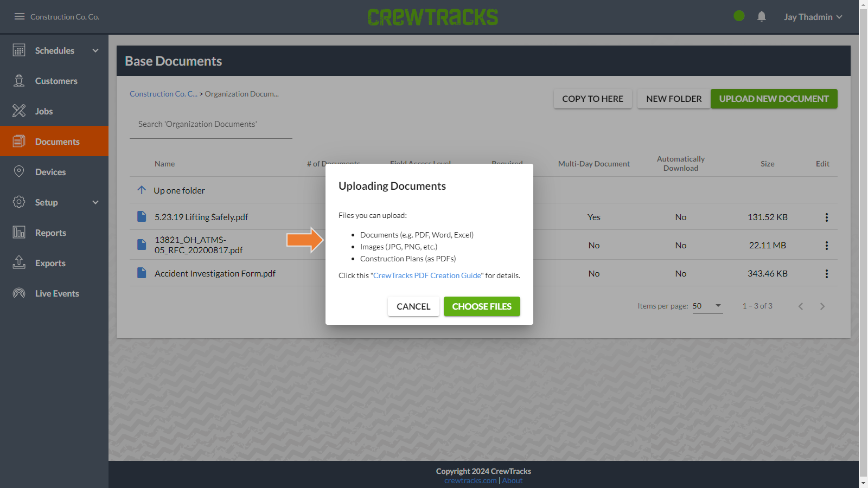
Task: Click the Live Events signal icon
Action: 19,293
